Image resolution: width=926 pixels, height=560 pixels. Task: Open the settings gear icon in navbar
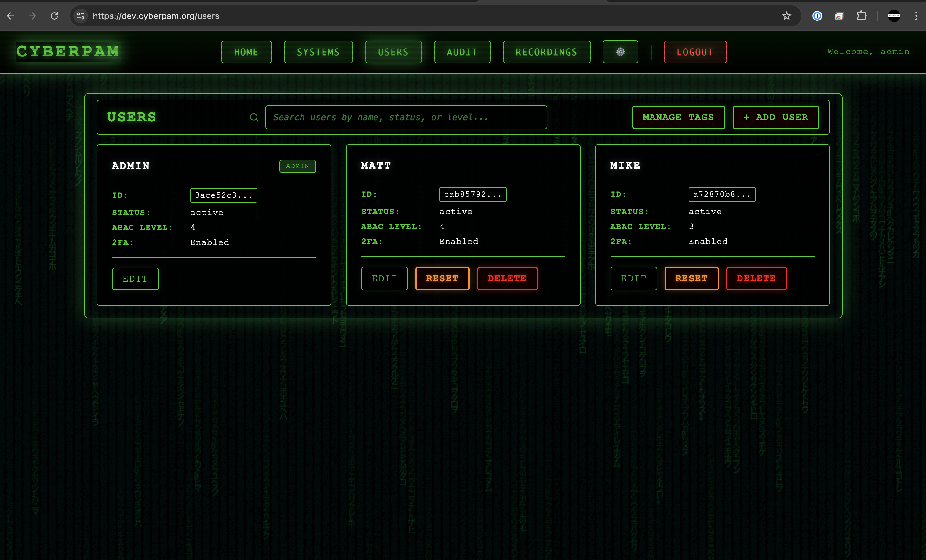point(620,52)
